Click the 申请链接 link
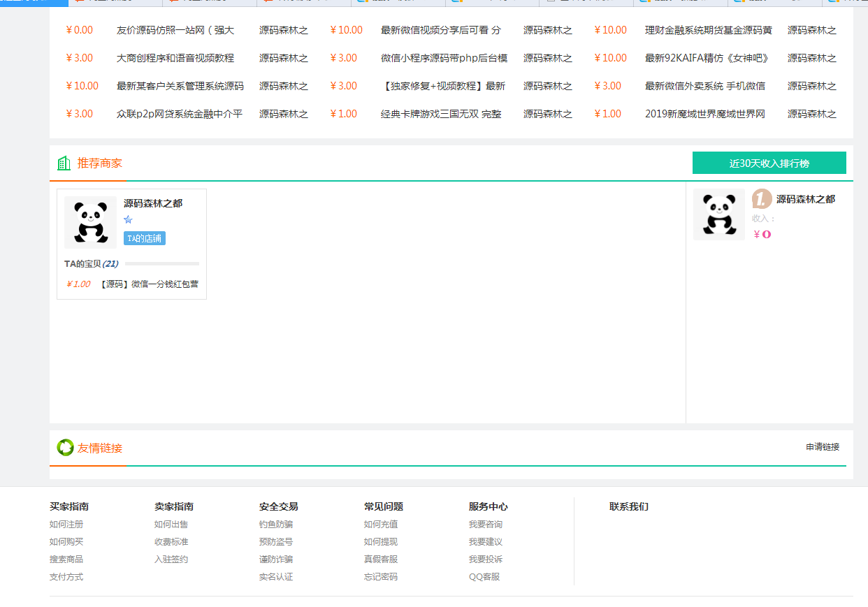Viewport: 868px width, 607px height. click(x=822, y=447)
